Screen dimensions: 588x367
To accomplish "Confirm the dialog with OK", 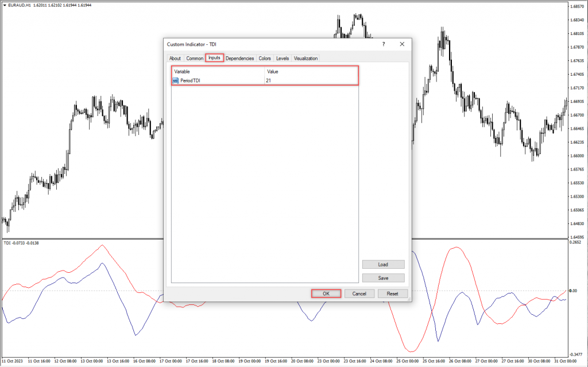I will coord(326,293).
